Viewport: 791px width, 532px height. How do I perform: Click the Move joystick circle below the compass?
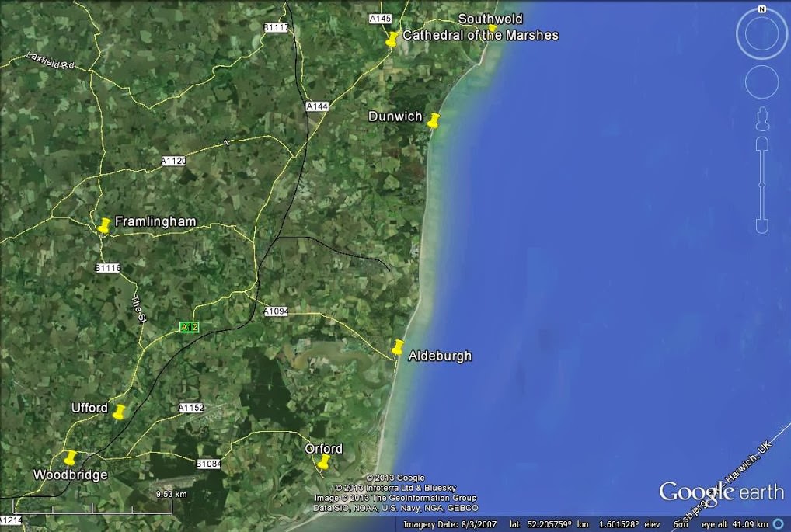pos(761,82)
